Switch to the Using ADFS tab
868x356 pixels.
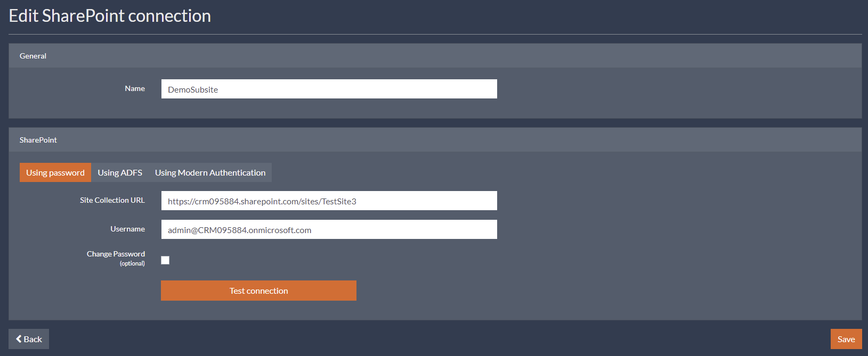tap(120, 172)
